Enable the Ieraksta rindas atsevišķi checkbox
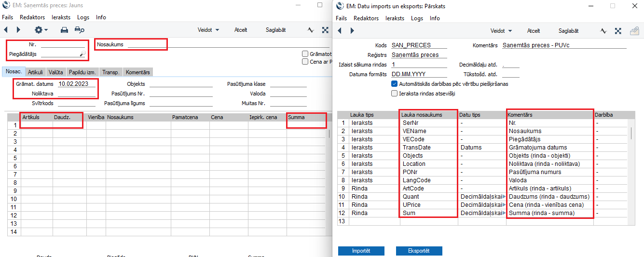The width and height of the screenshot is (644, 257). pos(395,94)
